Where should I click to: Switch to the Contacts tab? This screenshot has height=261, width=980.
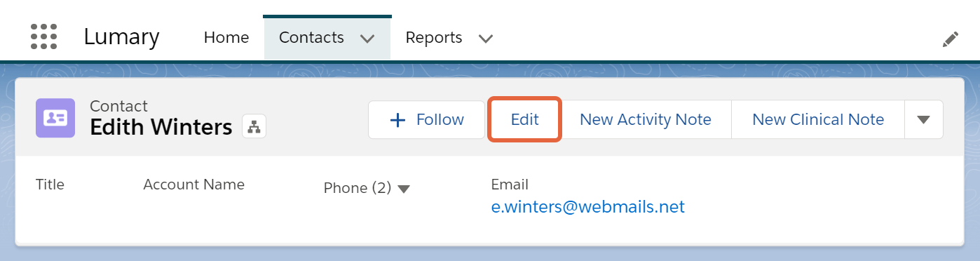(311, 37)
